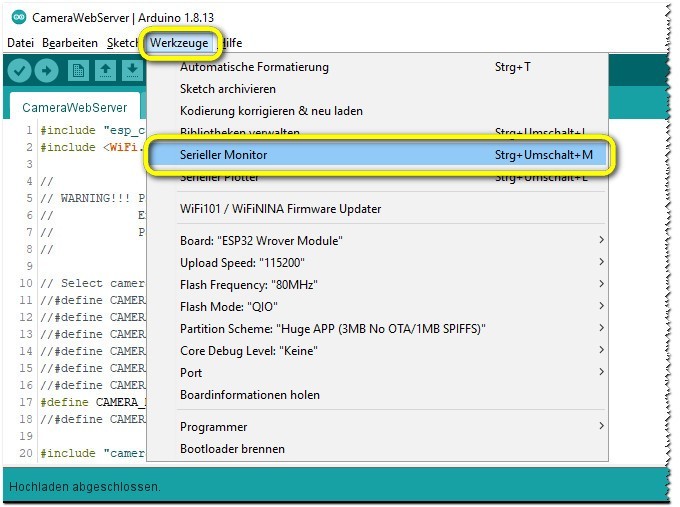The image size is (680, 507).
Task: Click code line 2 #include <WiFi.
Action: pyautogui.click(x=92, y=147)
